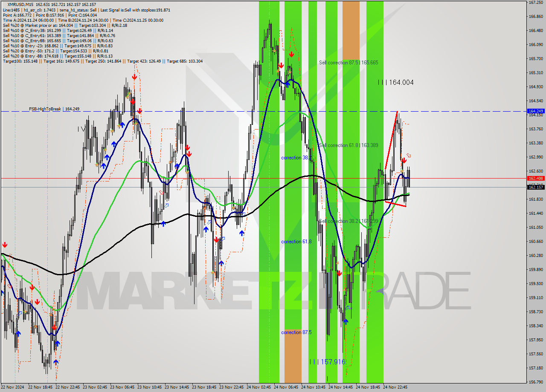This screenshot has height=392, width=546.
Task: Click the '24 Nov 22:45' time axis label
Action: (x=395, y=388)
